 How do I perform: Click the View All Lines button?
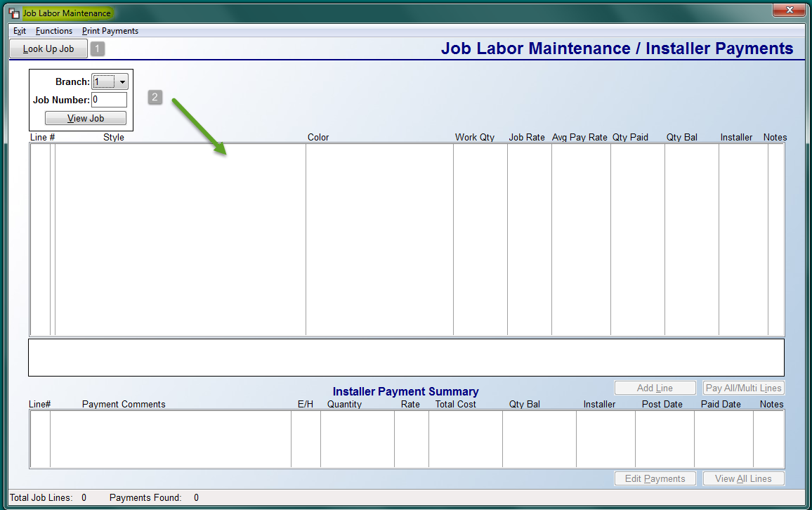(743, 478)
